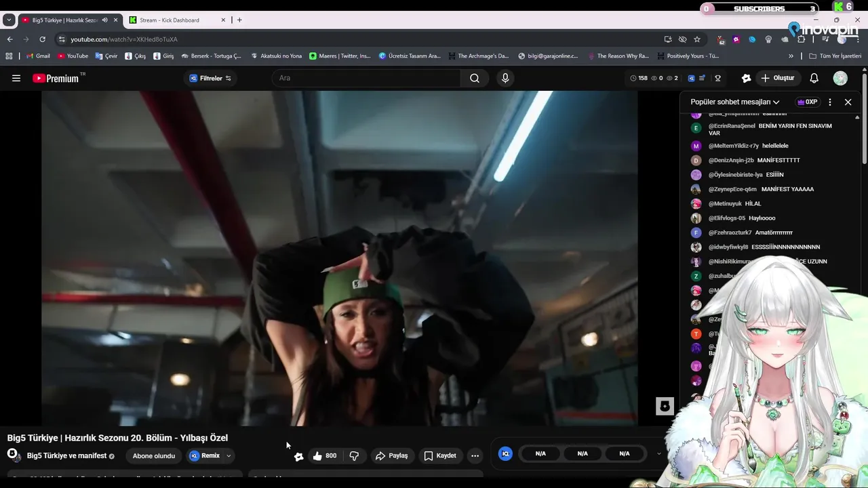Click blue vidIQ circle icon near N/A stats
868x488 pixels.
tap(505, 453)
